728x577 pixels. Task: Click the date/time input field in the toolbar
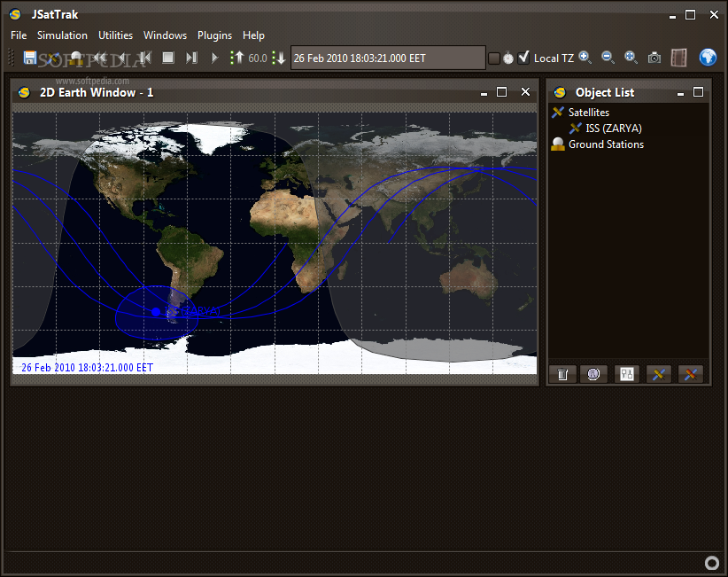click(388, 58)
